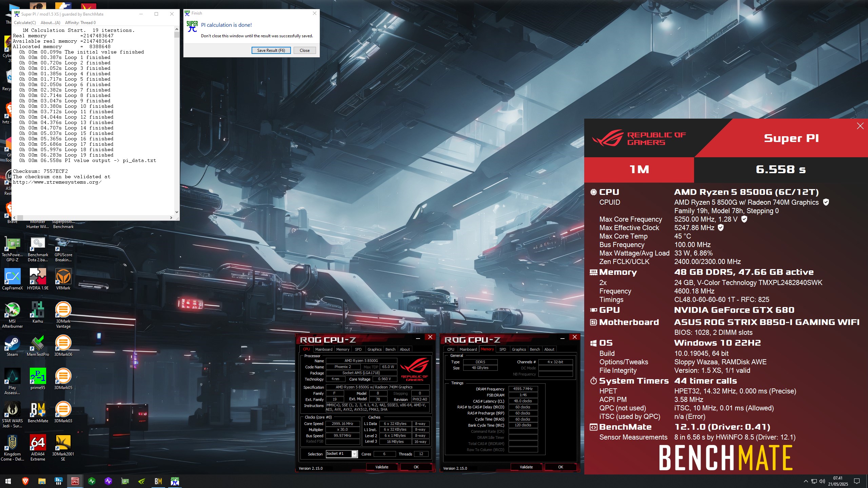
Task: Open the About...(A) menu in Super PI
Action: [x=50, y=23]
